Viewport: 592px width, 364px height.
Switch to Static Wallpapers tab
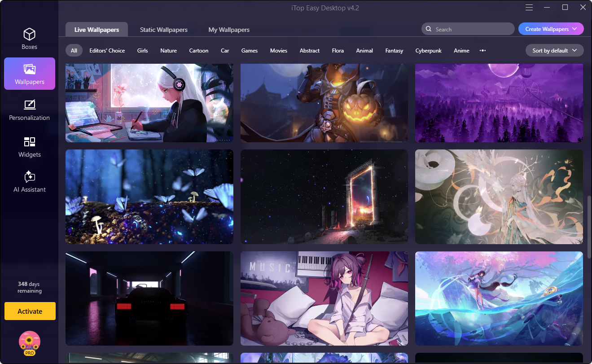[x=164, y=30]
